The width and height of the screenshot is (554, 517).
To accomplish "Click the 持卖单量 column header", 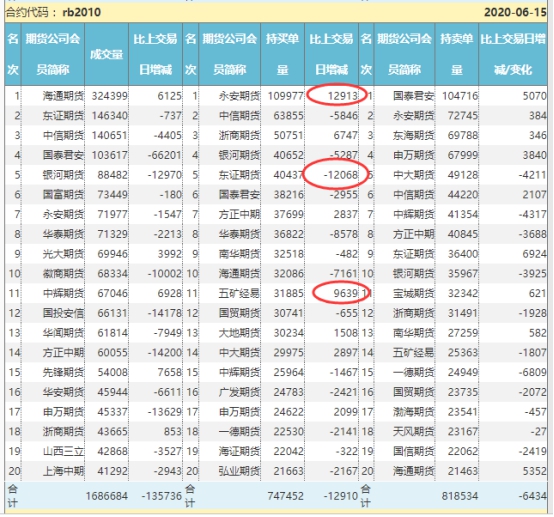I will pyautogui.click(x=456, y=54).
